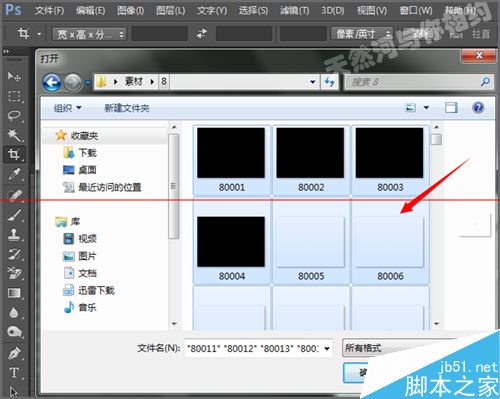Toggle the preview pane button

click(x=451, y=108)
